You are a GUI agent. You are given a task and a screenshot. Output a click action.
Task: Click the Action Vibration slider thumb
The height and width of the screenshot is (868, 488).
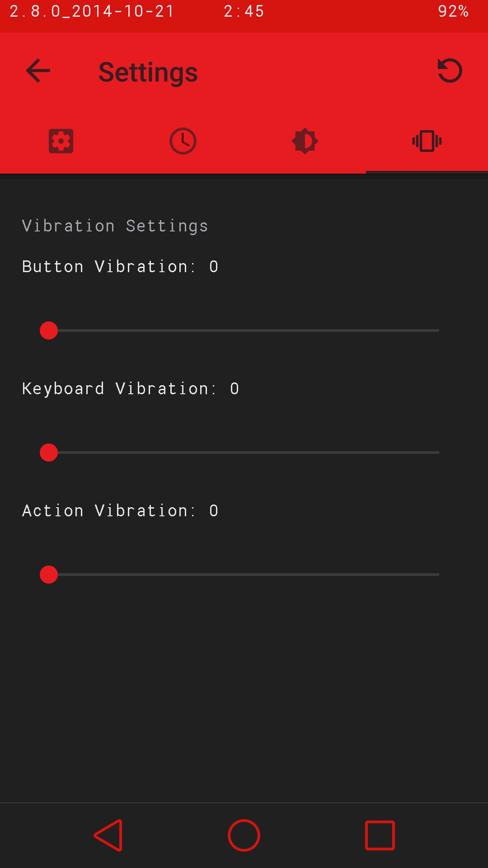pyautogui.click(x=49, y=575)
